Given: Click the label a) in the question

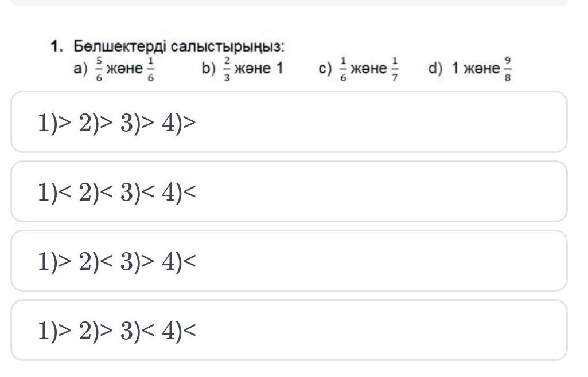Looking at the screenshot, I should click(x=80, y=69).
